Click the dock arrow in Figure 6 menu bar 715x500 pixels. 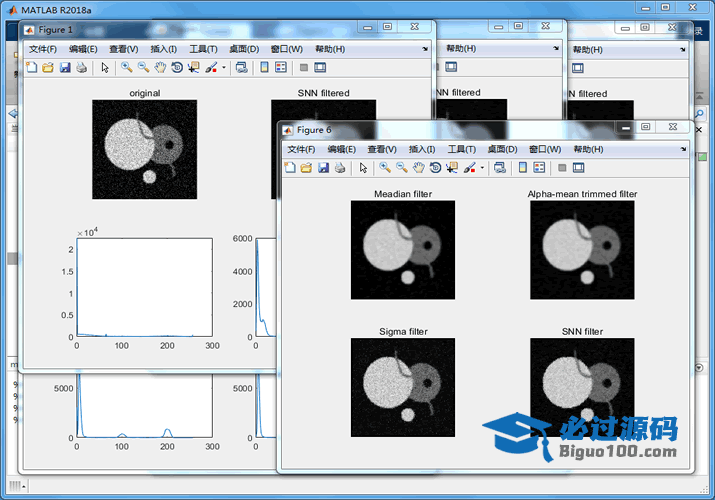click(681, 148)
